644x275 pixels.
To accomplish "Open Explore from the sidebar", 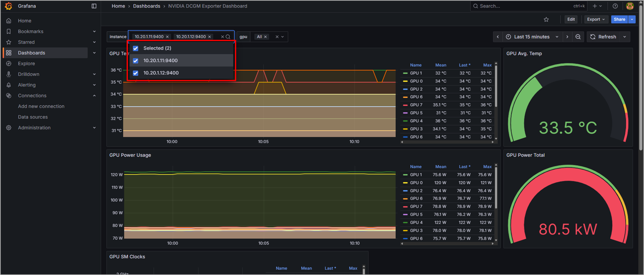I will pyautogui.click(x=26, y=64).
